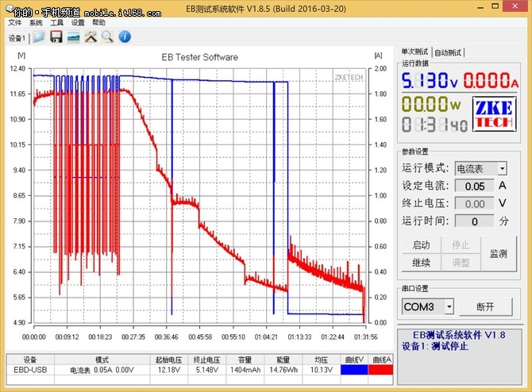Open the 系统 menu
Viewport: 532px width, 392px height.
click(36, 23)
